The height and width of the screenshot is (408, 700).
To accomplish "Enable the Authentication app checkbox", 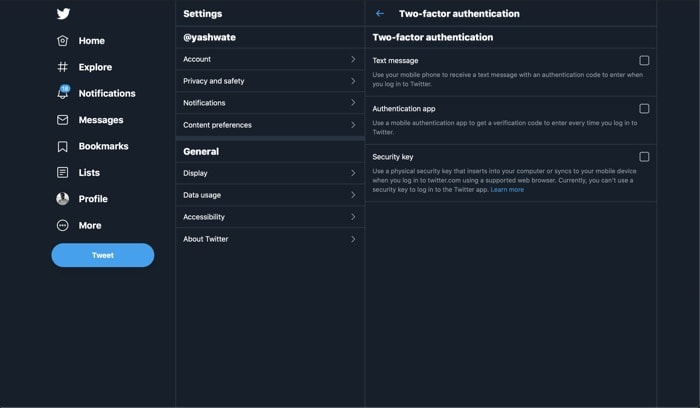I will [644, 108].
